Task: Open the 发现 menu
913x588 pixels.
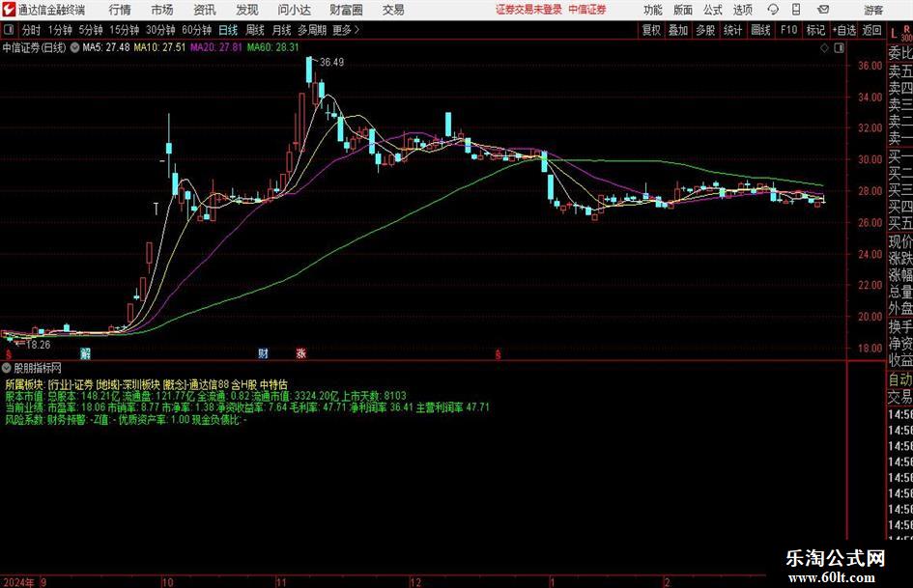Action: coord(247,10)
